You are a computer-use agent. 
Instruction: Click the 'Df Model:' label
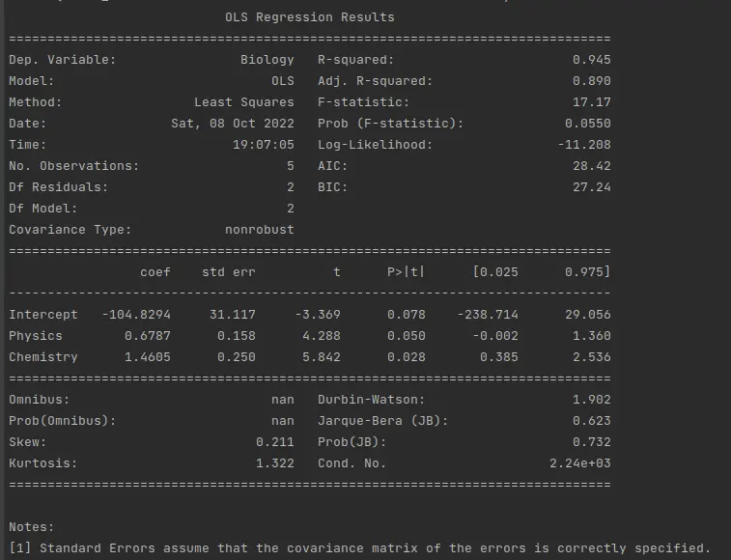click(x=42, y=209)
